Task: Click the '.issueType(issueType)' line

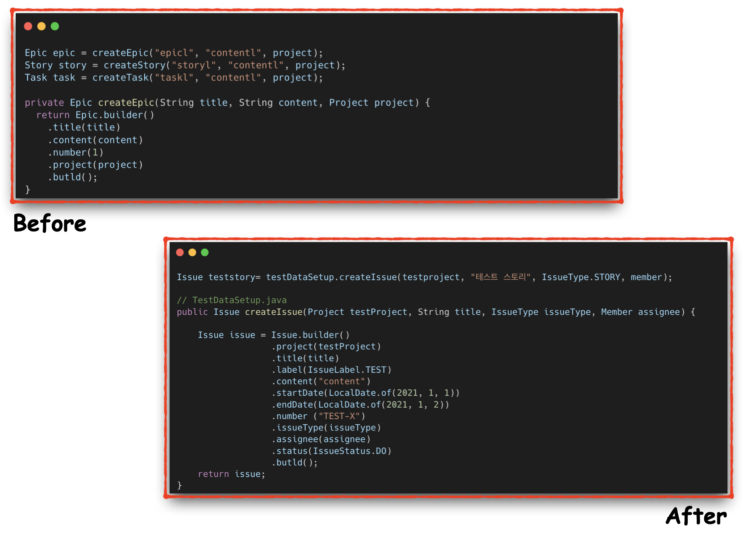Action: click(326, 428)
